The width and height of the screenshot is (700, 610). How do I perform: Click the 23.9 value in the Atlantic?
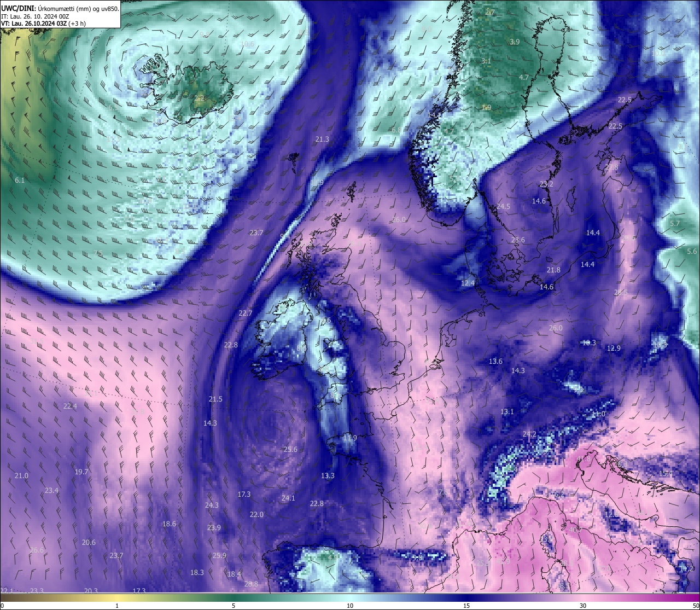214,527
